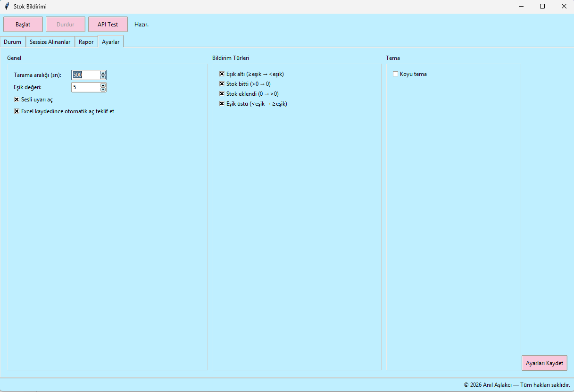Click the "Hazır." status text

pos(141,25)
